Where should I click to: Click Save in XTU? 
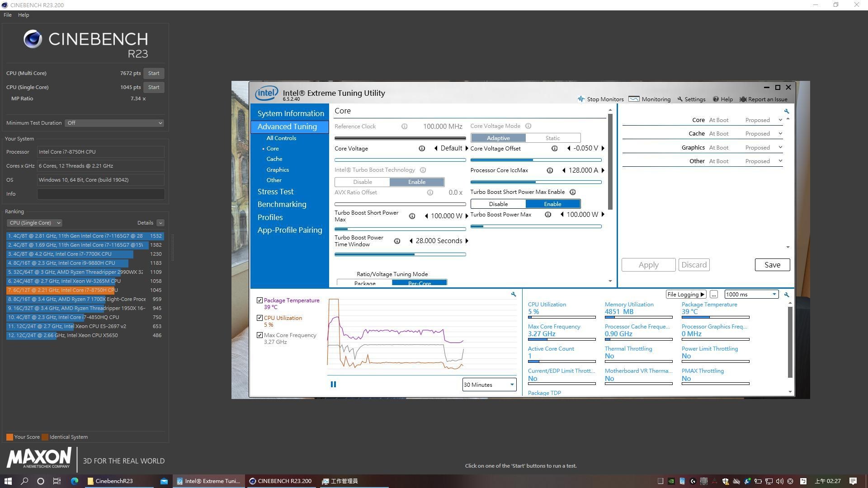click(772, 265)
